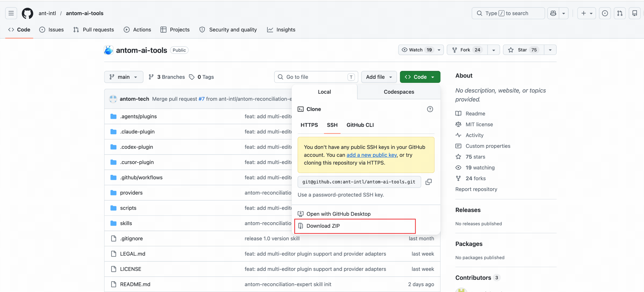Open the README.md file
The width and height of the screenshot is (644, 292).
135,284
